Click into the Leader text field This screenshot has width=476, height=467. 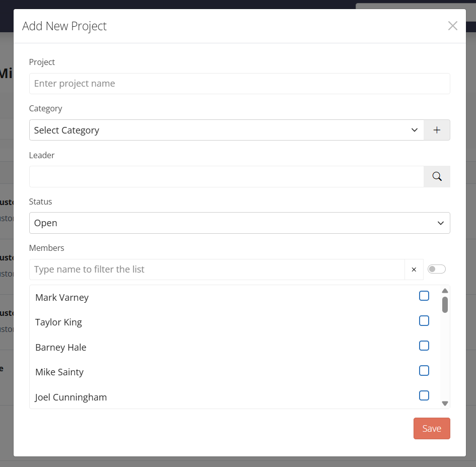click(x=227, y=176)
